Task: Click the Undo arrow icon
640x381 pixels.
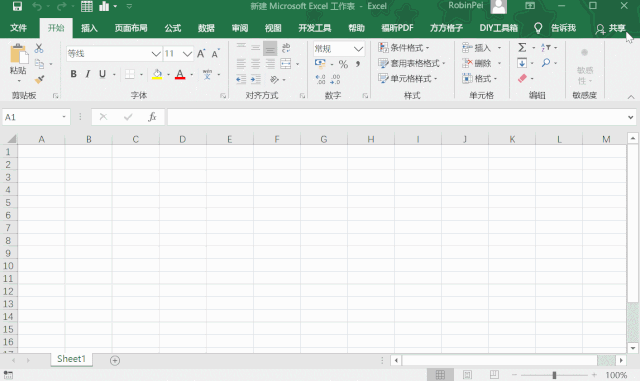Action: [x=37, y=6]
